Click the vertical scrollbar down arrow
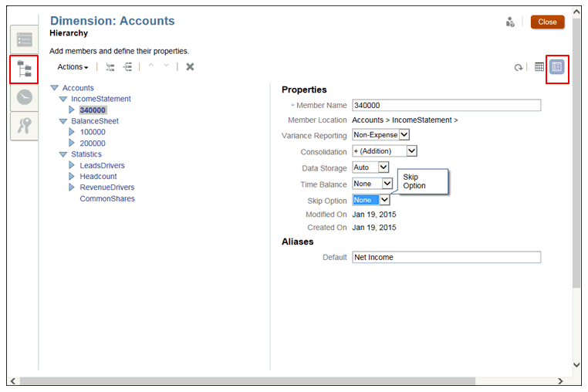Image resolution: width=588 pixels, height=392 pixels. [x=576, y=365]
